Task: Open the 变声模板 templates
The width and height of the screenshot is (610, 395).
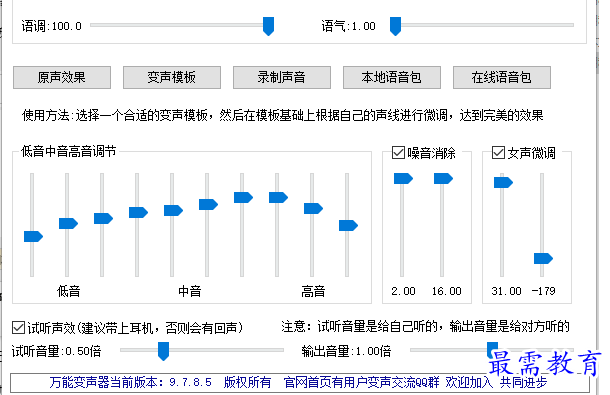Action: click(172, 77)
